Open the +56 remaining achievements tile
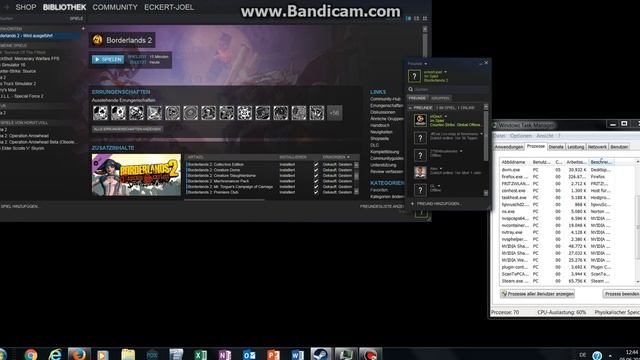This screenshot has height=360, width=640. coord(335,113)
